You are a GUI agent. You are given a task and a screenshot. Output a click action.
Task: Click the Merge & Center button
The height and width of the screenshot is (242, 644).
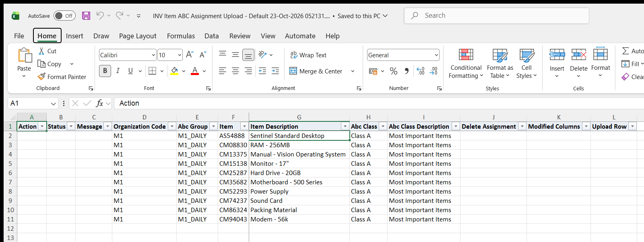coord(316,71)
